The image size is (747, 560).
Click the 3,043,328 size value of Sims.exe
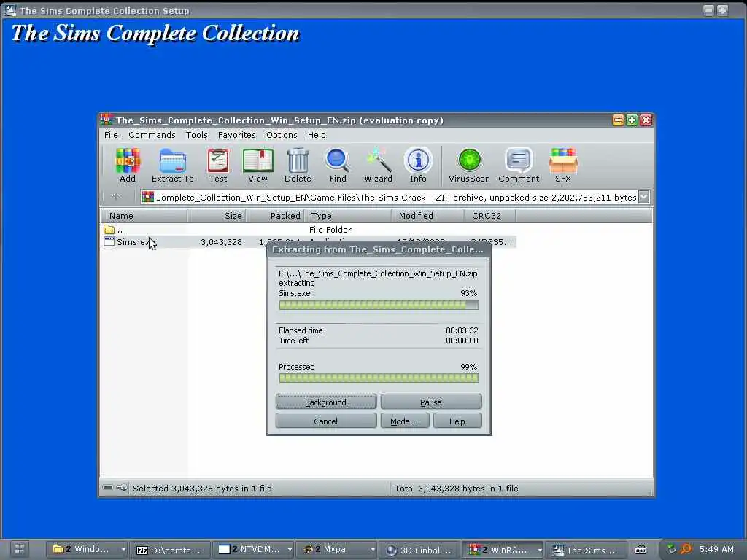pos(221,242)
